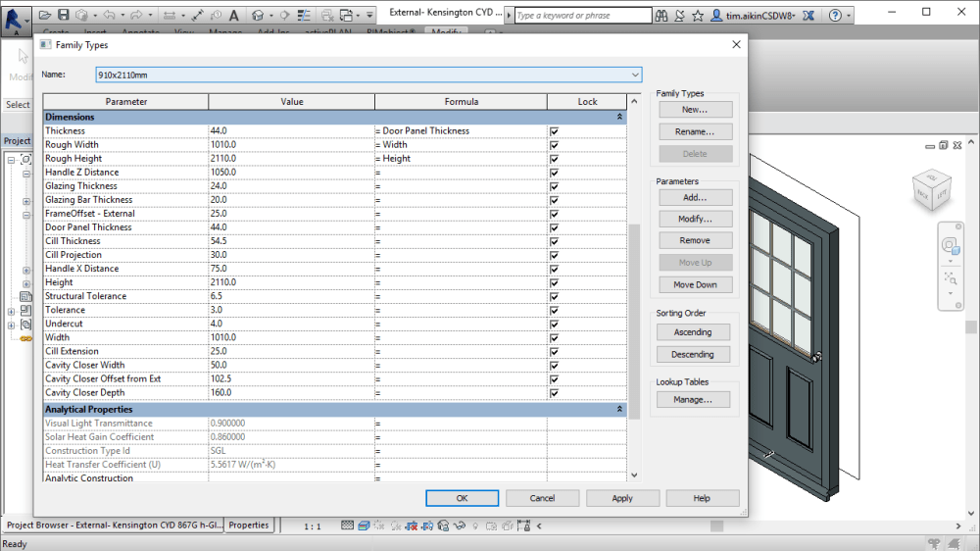
Task: Click the Move Down button
Action: click(x=695, y=284)
